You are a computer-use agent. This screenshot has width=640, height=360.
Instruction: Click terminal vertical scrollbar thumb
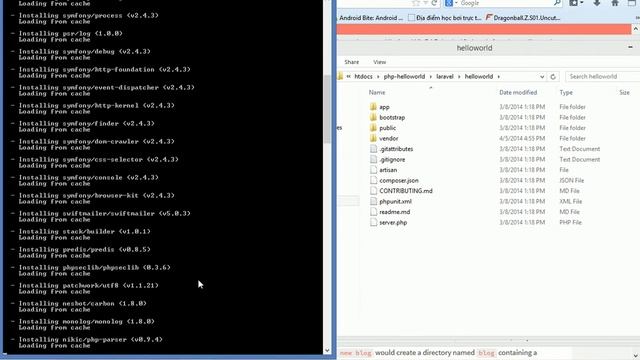pos(327,109)
